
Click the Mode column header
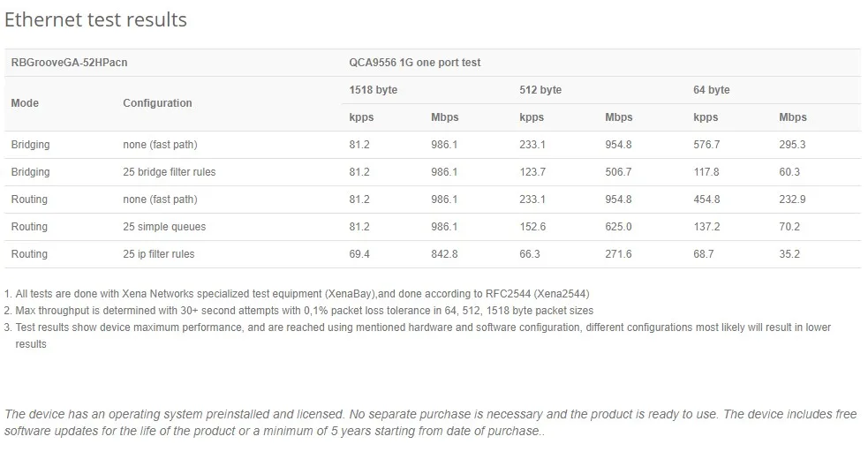click(x=25, y=103)
